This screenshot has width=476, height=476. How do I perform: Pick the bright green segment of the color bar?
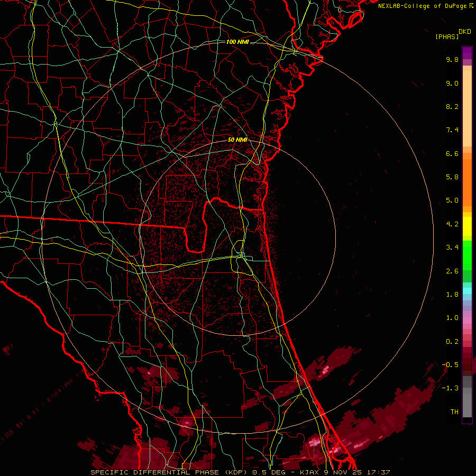(x=467, y=255)
